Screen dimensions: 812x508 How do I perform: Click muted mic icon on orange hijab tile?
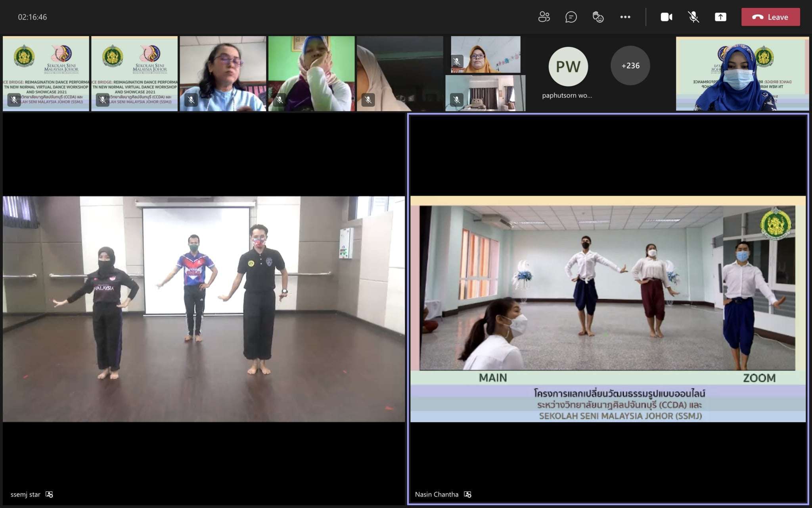coord(457,62)
